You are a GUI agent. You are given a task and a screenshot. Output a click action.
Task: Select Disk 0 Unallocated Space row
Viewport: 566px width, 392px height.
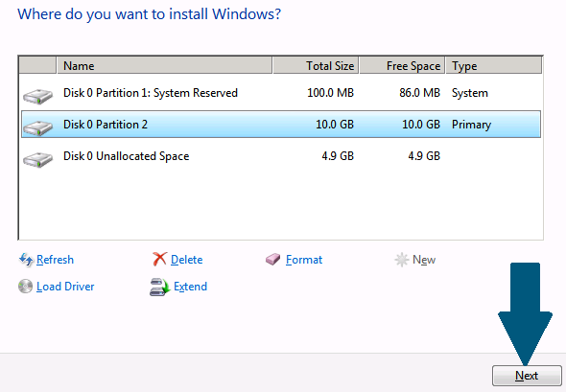tap(281, 156)
